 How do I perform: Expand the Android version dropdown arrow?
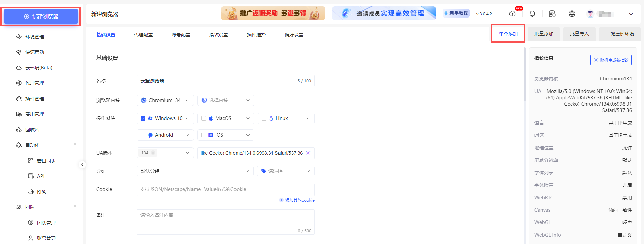pyautogui.click(x=187, y=135)
